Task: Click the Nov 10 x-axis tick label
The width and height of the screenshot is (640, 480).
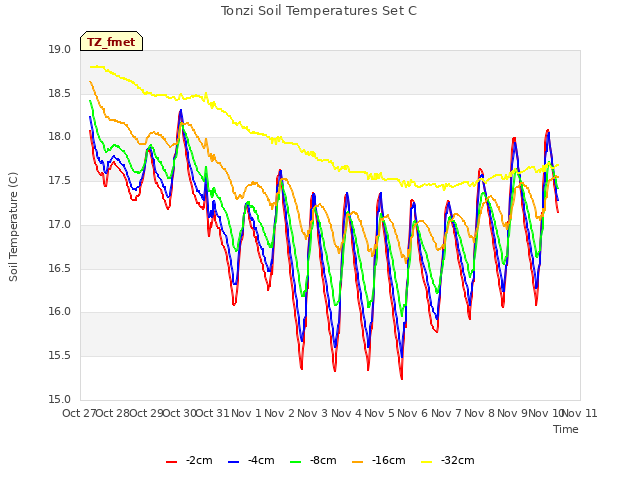Action: tap(546, 413)
